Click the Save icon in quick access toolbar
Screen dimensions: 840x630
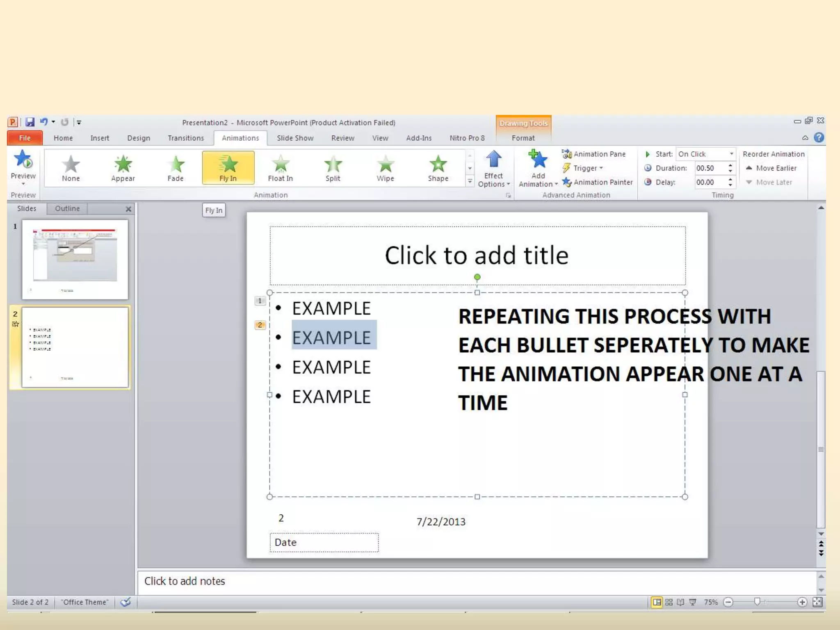pyautogui.click(x=30, y=122)
